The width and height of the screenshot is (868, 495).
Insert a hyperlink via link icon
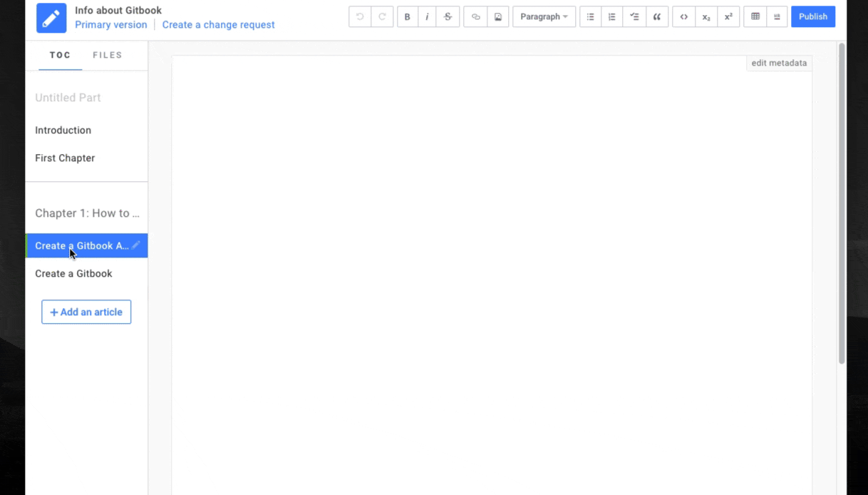(x=475, y=16)
